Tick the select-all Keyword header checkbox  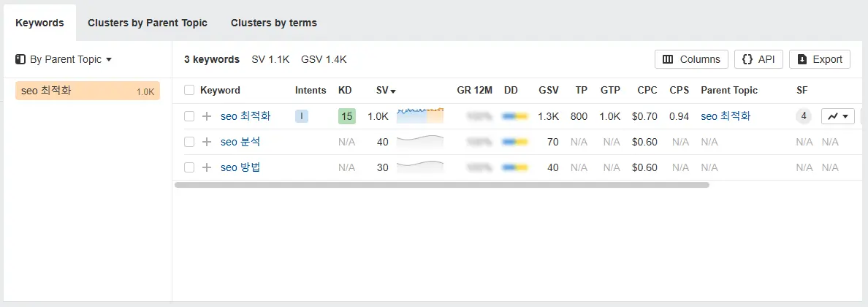189,91
